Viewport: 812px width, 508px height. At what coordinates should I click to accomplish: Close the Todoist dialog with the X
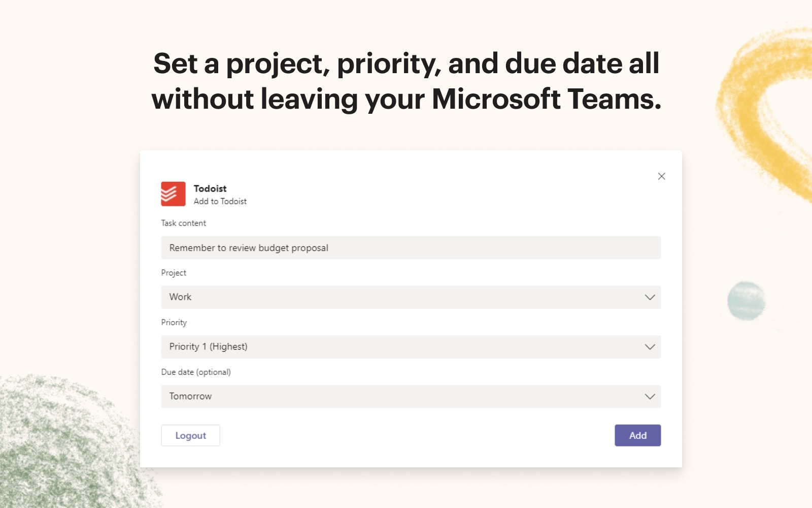(661, 176)
